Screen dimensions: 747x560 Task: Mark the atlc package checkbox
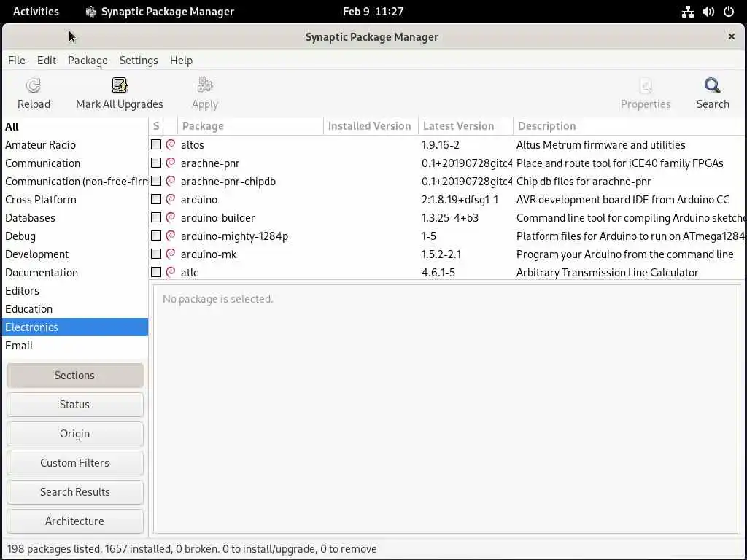(x=156, y=273)
